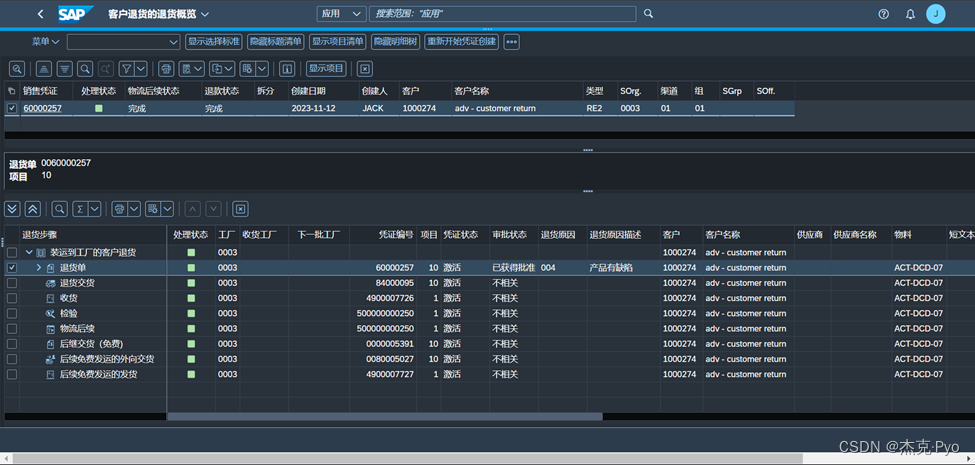Click print icon in lower tree toolbar
Screen dimensions: 975x465
coord(119,209)
